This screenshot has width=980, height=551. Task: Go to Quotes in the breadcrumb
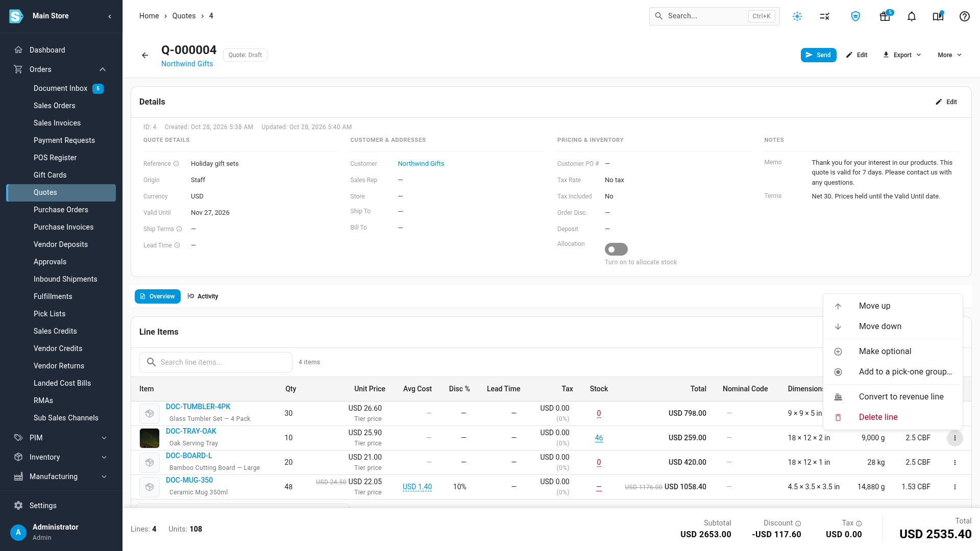(x=184, y=16)
